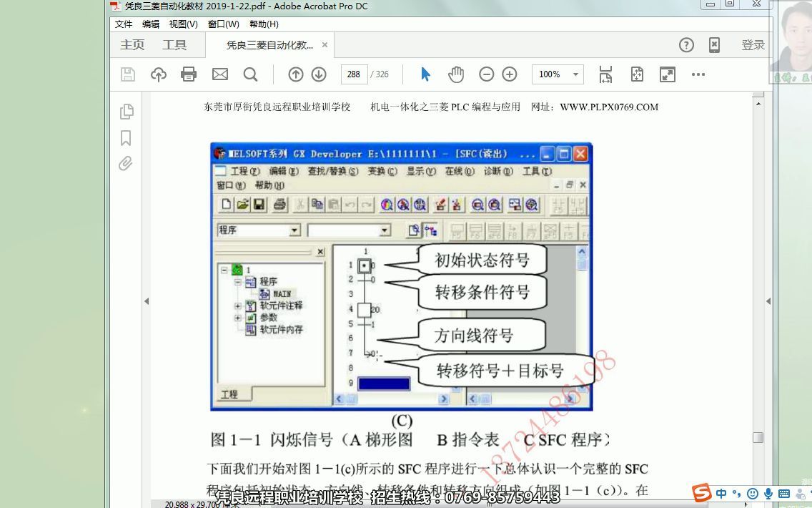Upload the file to Document Cloud
Screen dimensions: 812x508
158,74
